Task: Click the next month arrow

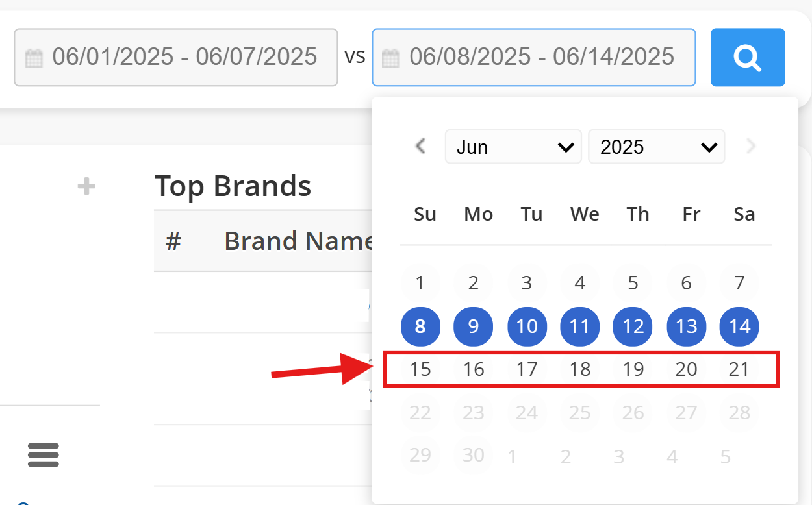Action: (x=751, y=146)
